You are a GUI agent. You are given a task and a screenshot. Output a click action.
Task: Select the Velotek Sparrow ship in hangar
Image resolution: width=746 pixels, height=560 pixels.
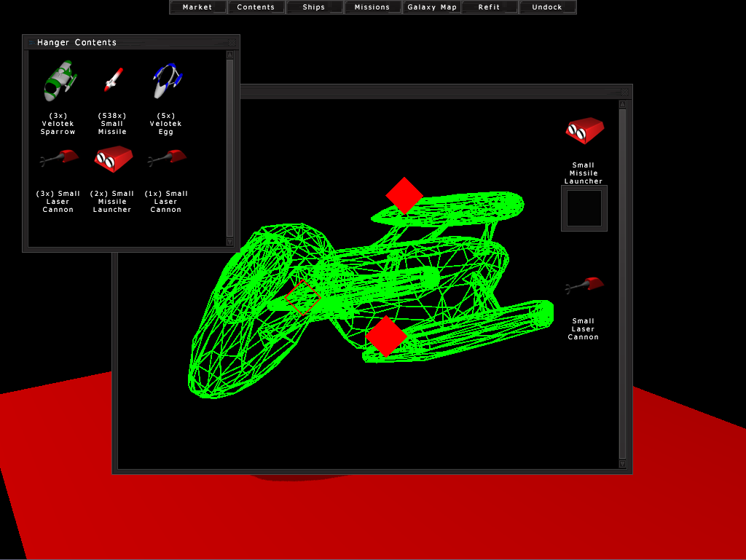click(58, 80)
